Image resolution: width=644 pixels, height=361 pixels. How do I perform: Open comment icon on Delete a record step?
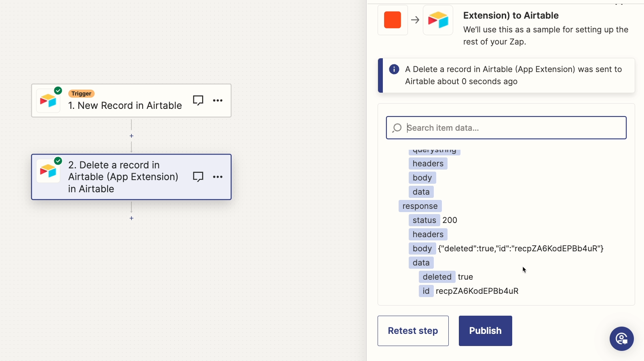pyautogui.click(x=198, y=177)
